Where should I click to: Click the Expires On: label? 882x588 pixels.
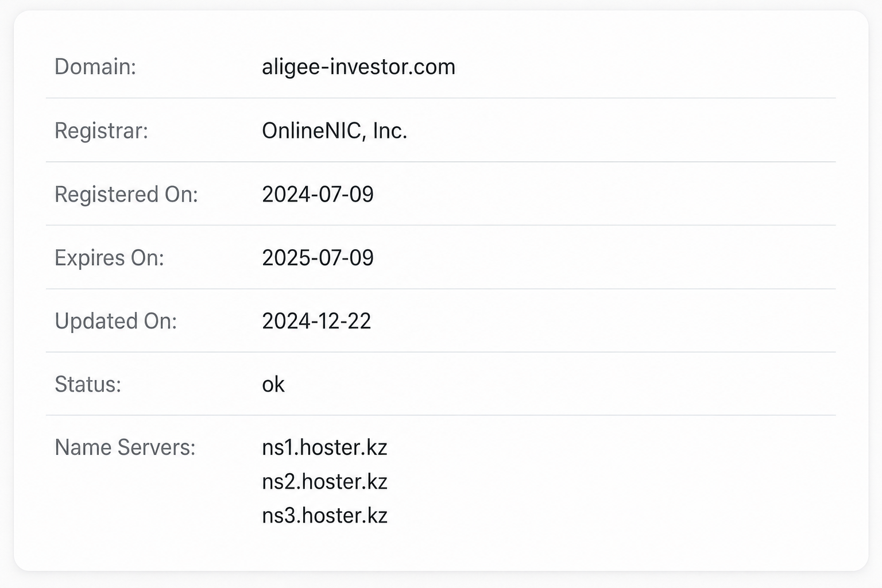tap(109, 258)
